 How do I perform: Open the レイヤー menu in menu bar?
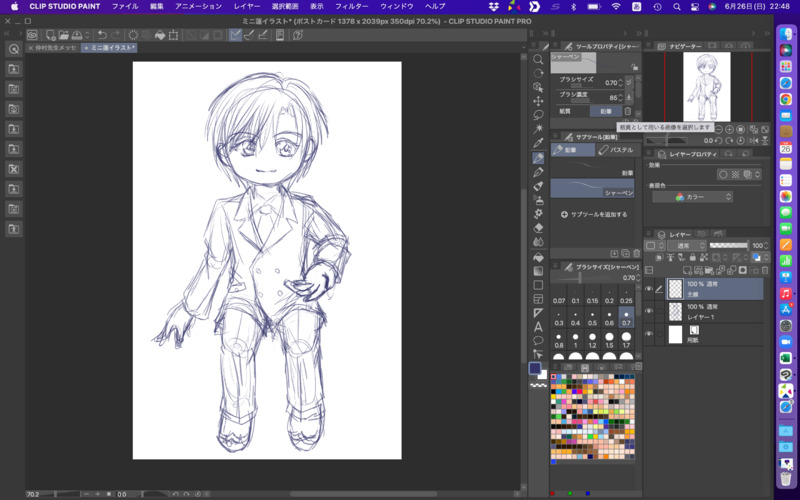tap(246, 6)
